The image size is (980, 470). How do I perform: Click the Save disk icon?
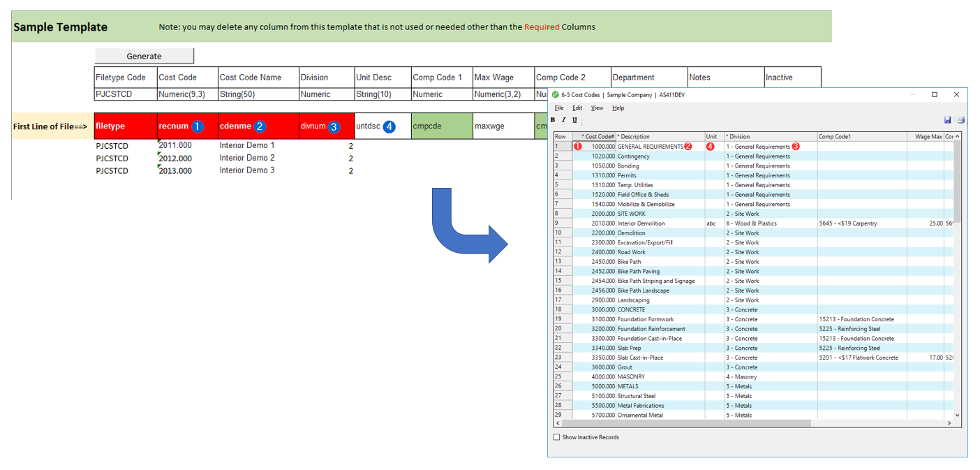point(948,120)
